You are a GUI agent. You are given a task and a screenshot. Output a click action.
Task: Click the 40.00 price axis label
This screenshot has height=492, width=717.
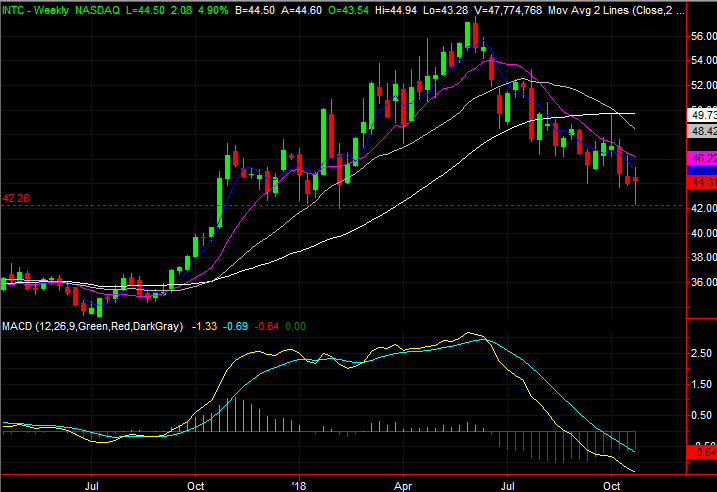pos(704,233)
